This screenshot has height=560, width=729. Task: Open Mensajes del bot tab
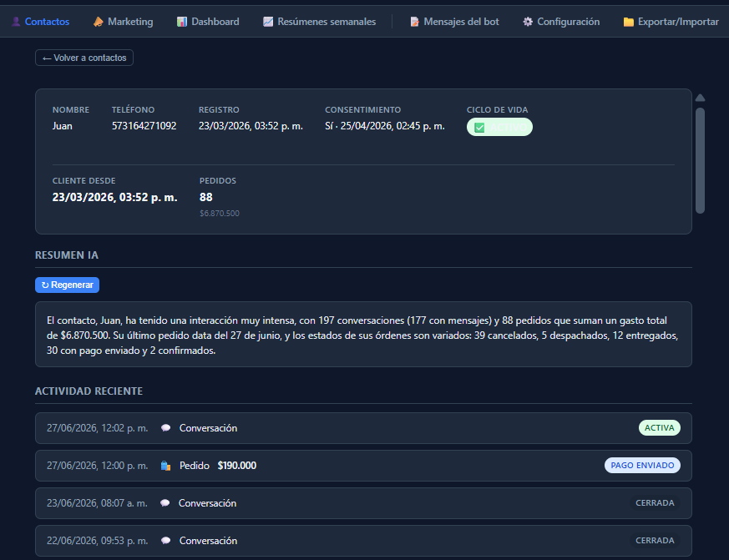(454, 22)
